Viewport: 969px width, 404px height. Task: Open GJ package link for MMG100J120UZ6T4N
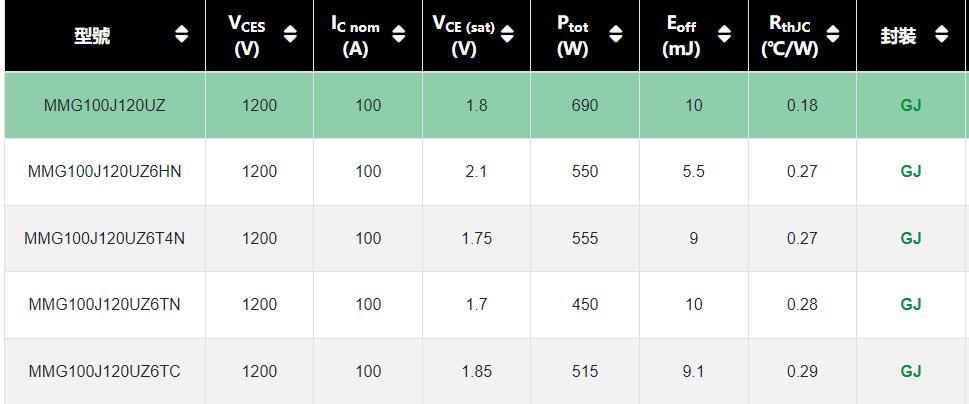coord(911,238)
